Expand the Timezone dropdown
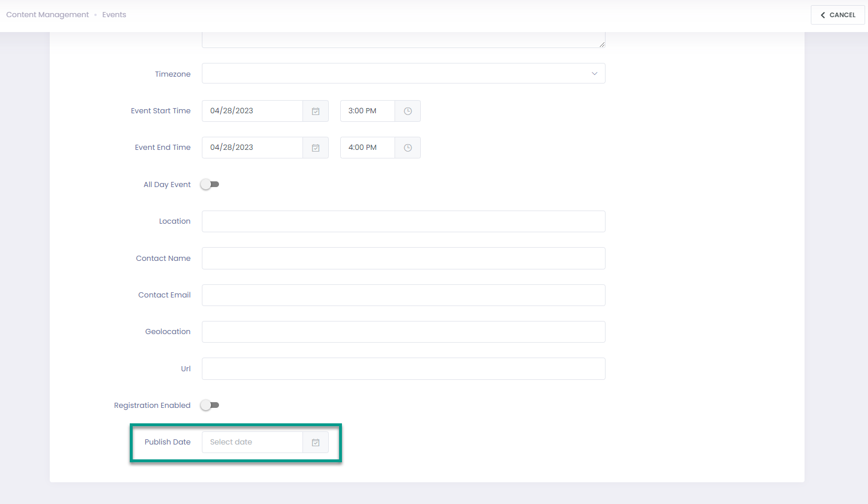Viewport: 868px width, 504px height. (403, 73)
